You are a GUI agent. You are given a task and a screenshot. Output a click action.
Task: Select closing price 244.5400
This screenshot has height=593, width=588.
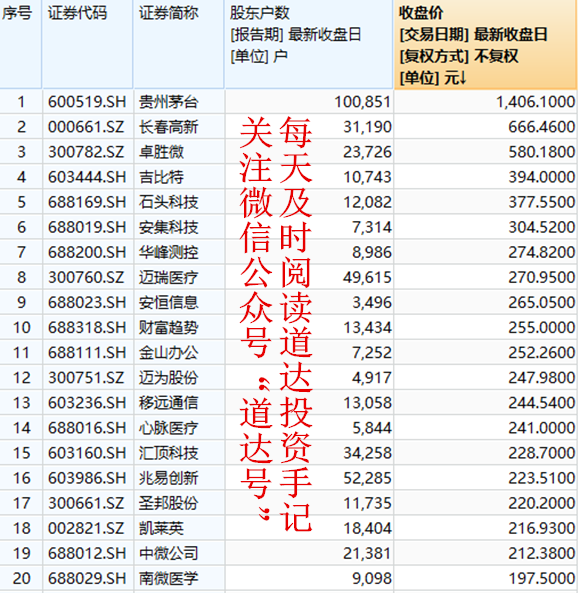[541, 403]
